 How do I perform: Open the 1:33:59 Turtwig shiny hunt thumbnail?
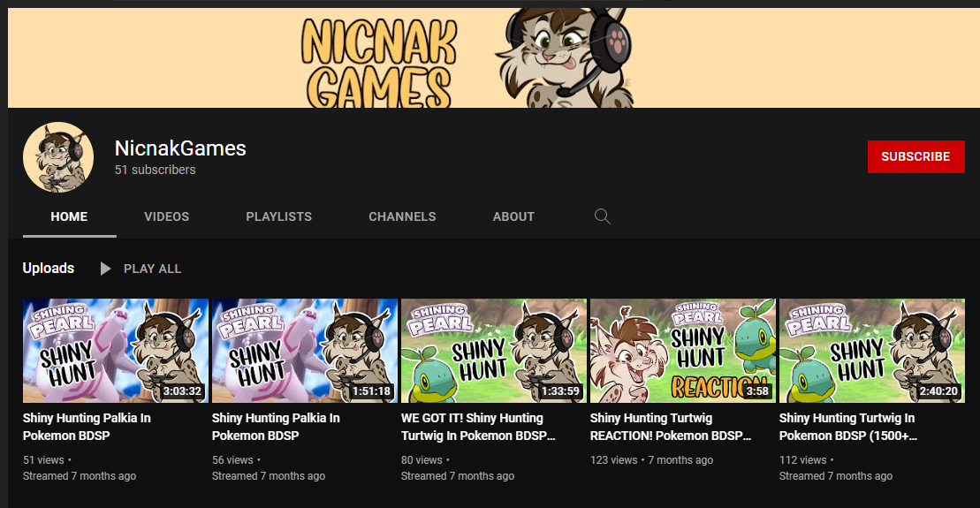(x=494, y=351)
